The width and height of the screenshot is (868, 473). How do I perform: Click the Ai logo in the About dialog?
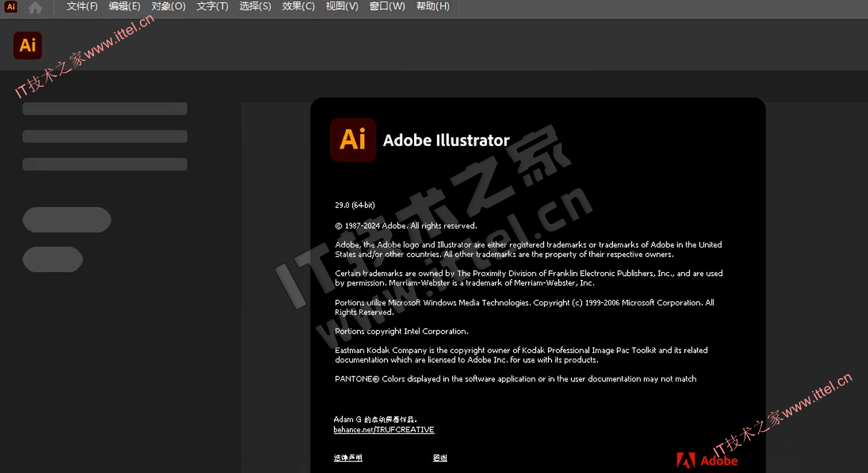tap(353, 139)
